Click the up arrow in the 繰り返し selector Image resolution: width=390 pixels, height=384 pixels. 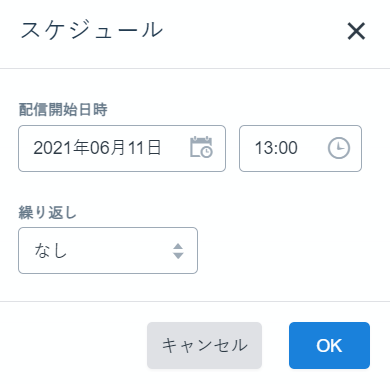[x=178, y=247]
